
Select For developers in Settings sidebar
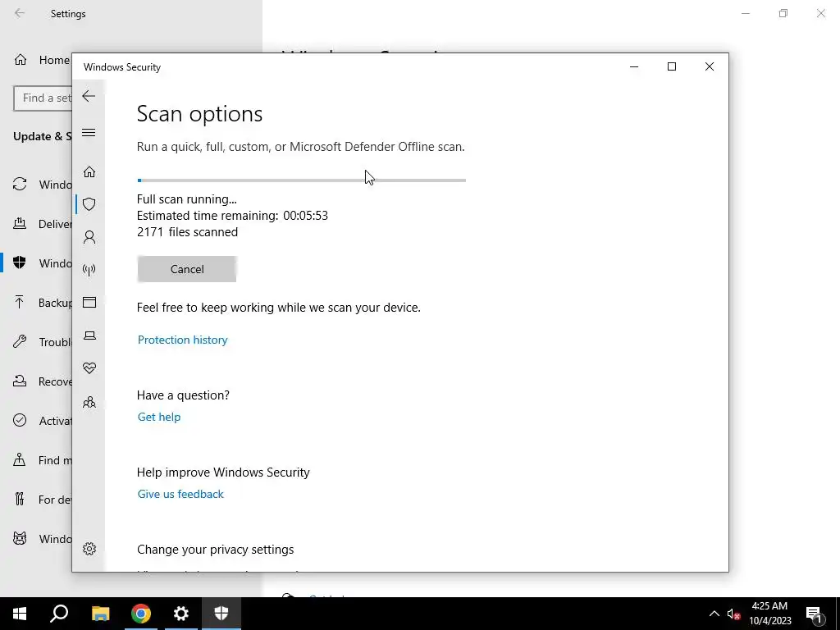click(41, 500)
